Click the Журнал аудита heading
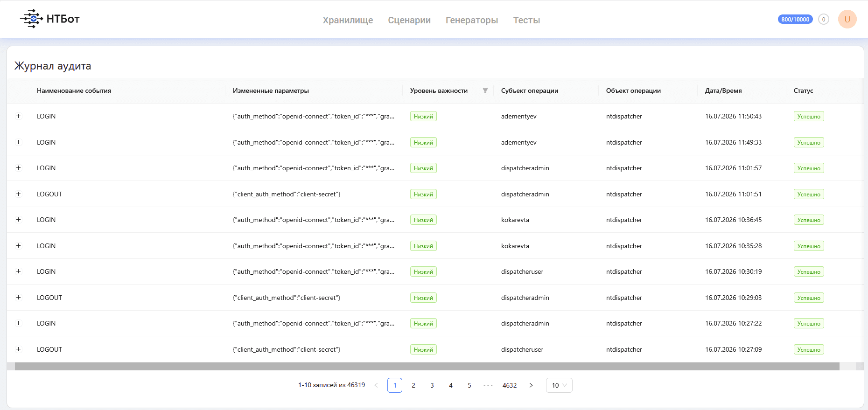The image size is (868, 410). coord(53,66)
